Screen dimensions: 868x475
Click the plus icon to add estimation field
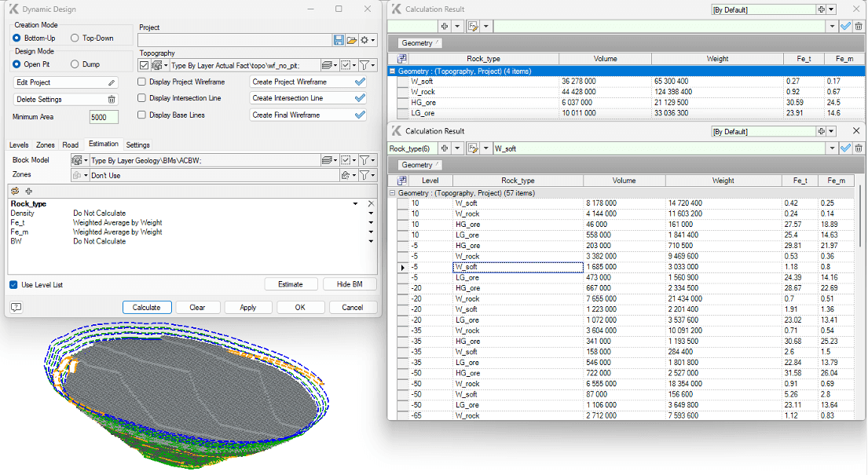[x=29, y=192]
